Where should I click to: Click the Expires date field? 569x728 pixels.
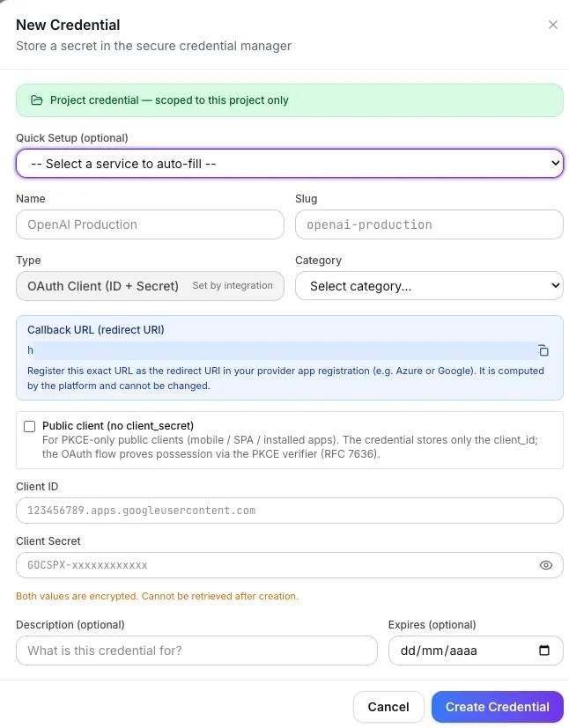476,651
